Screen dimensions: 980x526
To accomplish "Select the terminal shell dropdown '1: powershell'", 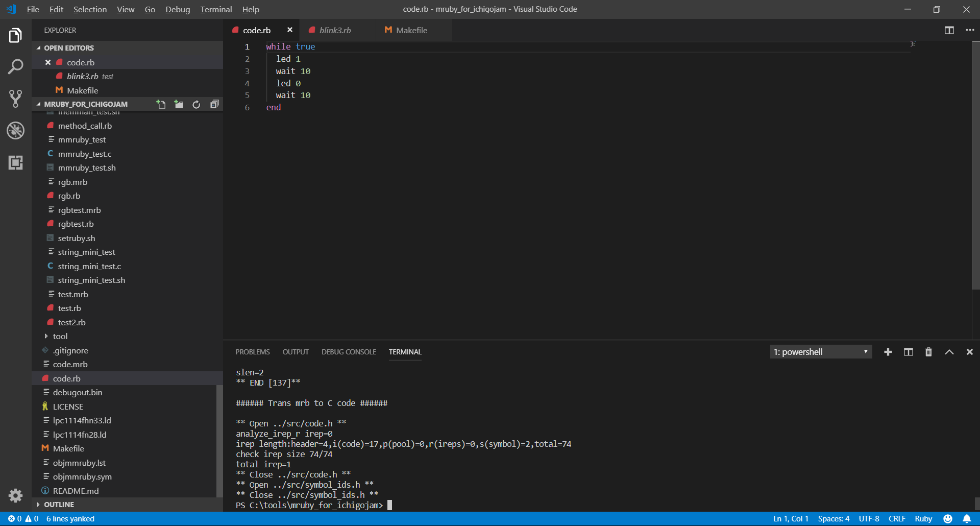I will tap(821, 352).
